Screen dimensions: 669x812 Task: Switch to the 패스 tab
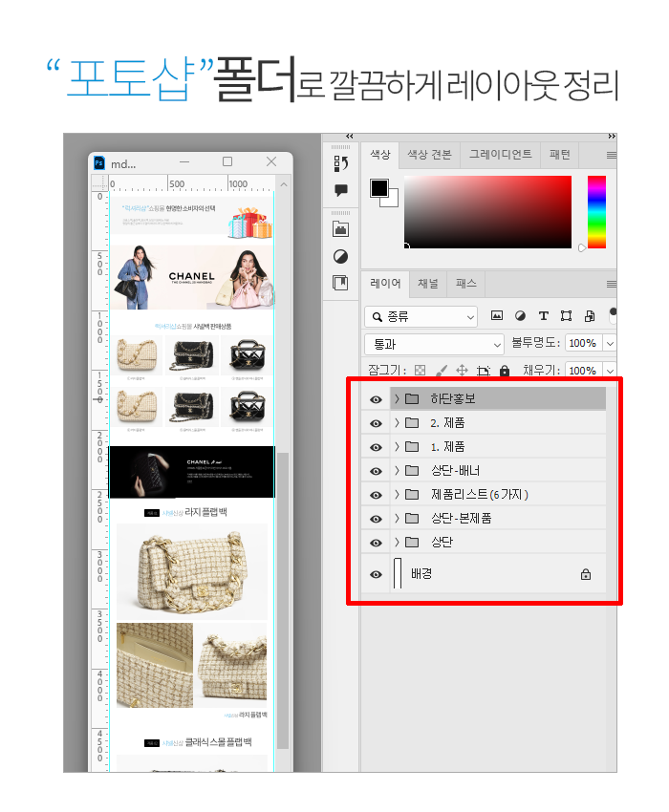coord(465,284)
